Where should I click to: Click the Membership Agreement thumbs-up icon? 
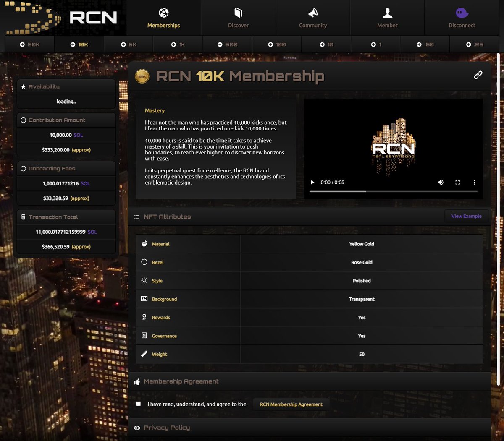(x=136, y=382)
